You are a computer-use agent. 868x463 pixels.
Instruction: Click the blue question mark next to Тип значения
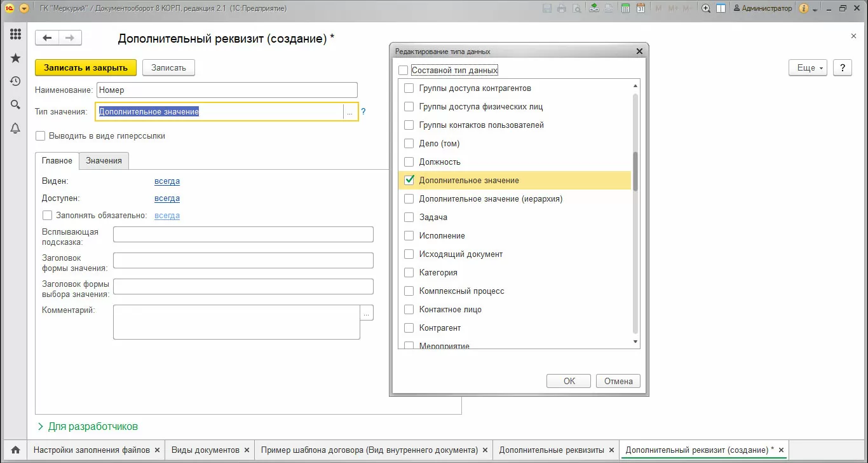[363, 111]
